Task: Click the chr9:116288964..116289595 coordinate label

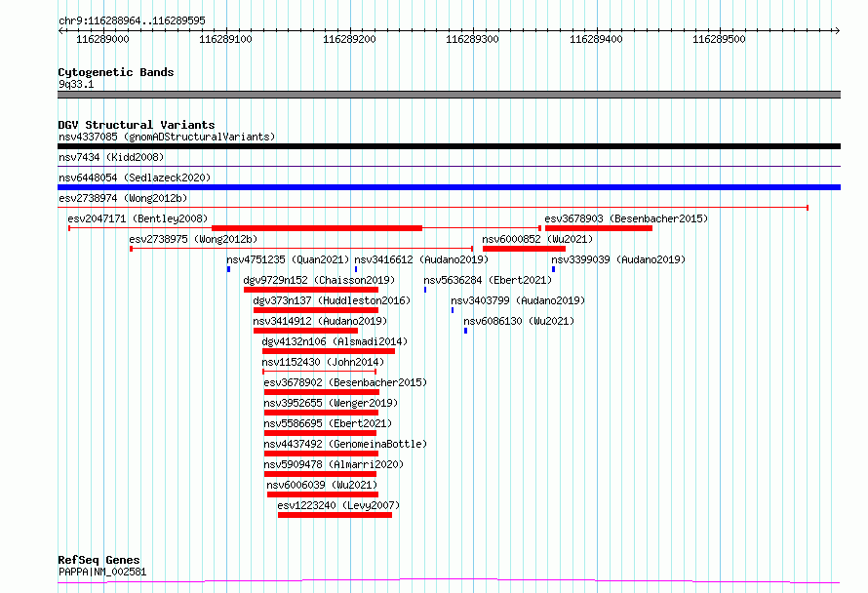Action: tap(132, 20)
